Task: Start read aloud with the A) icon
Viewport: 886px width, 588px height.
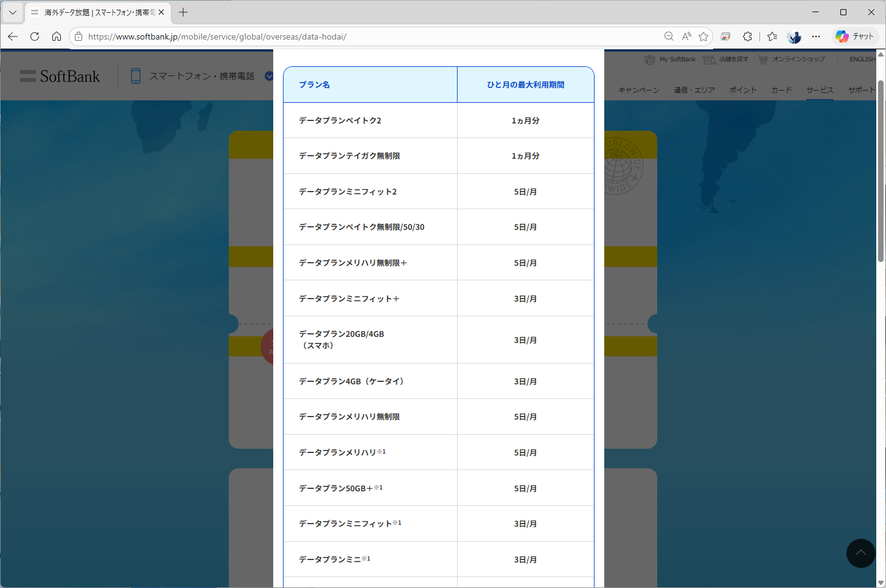Action: (x=686, y=36)
